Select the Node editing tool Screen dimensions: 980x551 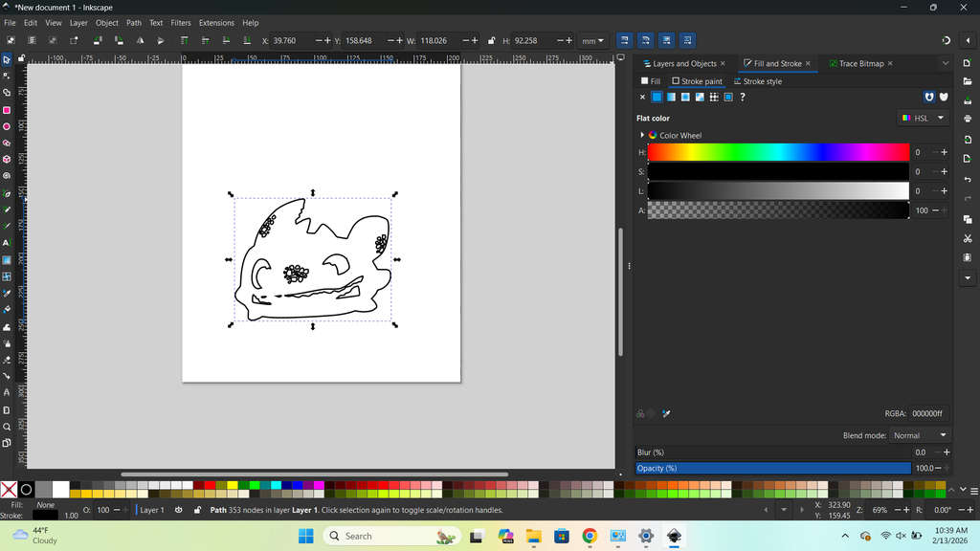7,76
